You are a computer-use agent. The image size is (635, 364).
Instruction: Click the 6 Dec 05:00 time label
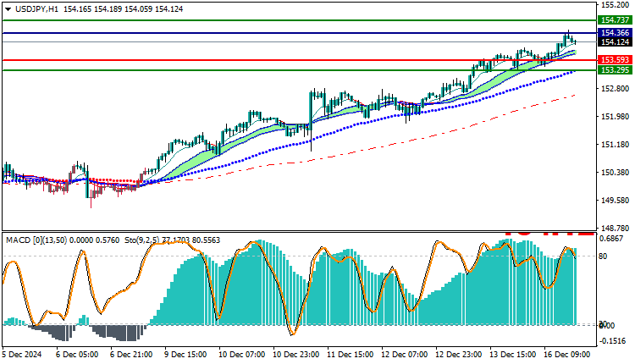click(x=77, y=355)
